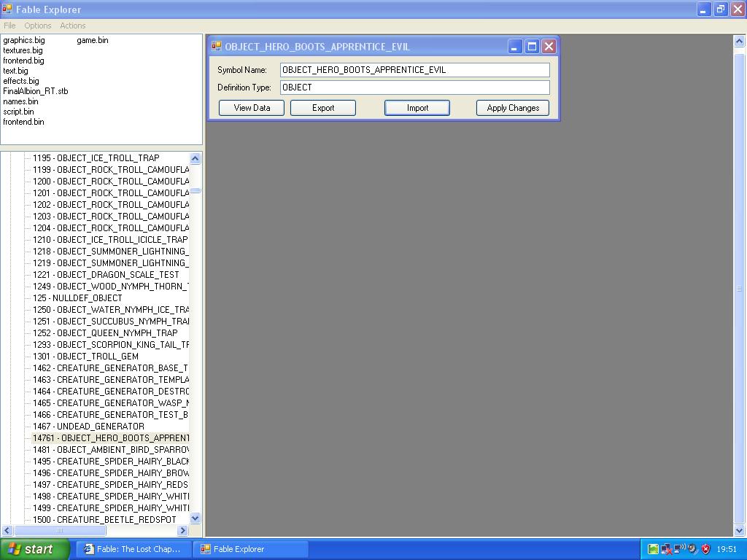
Task: Select 125 - NULLDEF_OBJECT in the list
Action: [x=77, y=298]
